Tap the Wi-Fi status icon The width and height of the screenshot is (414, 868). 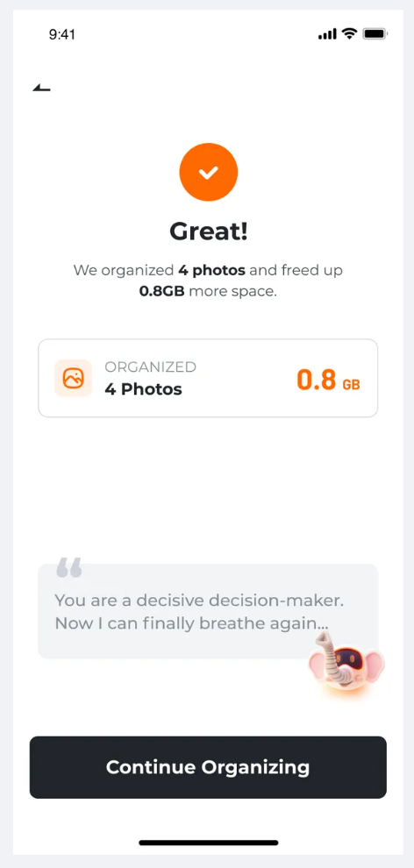[x=349, y=34]
